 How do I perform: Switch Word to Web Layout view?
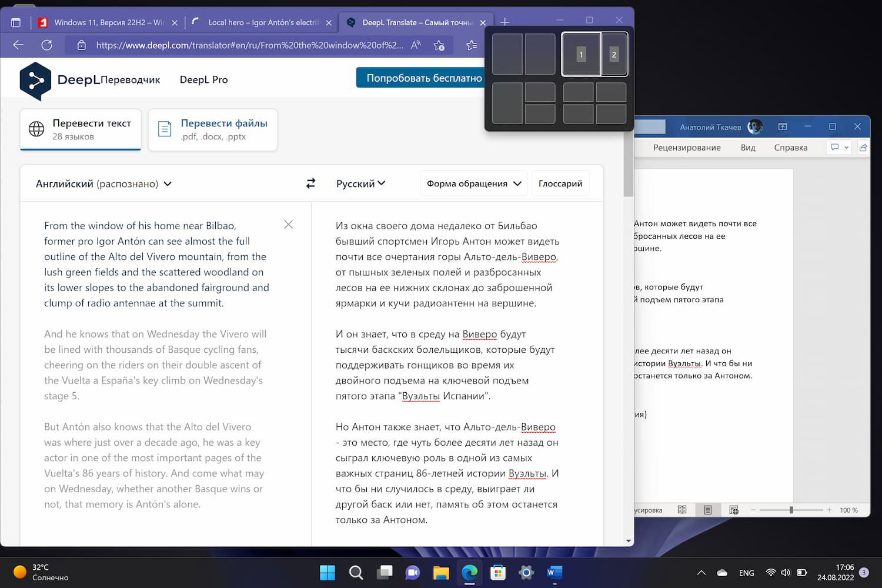(734, 510)
